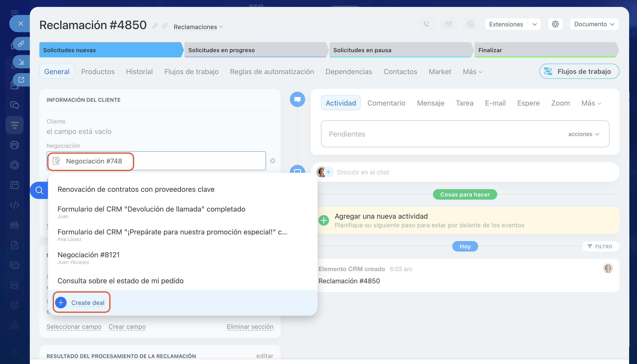Viewport: 637px width, 364px height.
Task: Open the settings gear next to Extensiones
Action: [555, 24]
